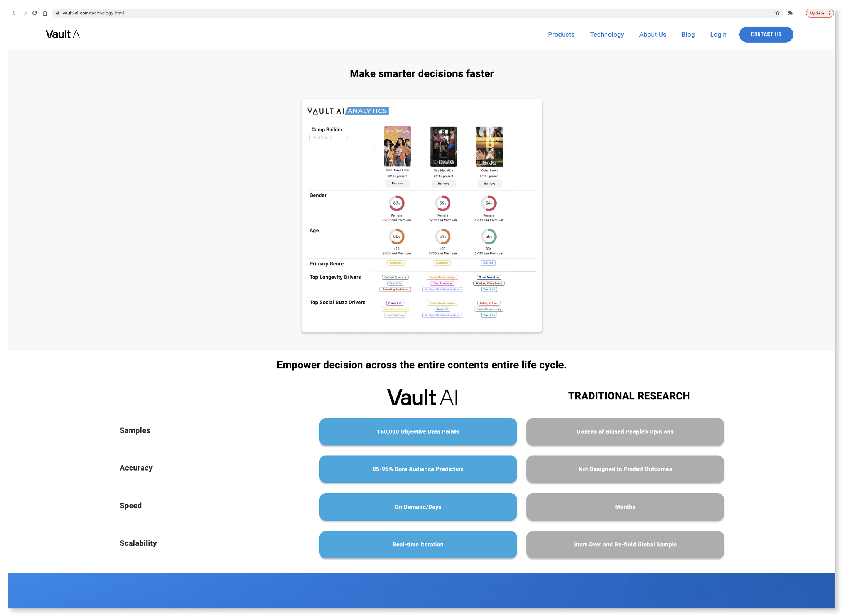Image resolution: width=843 pixels, height=616 pixels.
Task: Click the browser forward arrow icon
Action: 25,13
